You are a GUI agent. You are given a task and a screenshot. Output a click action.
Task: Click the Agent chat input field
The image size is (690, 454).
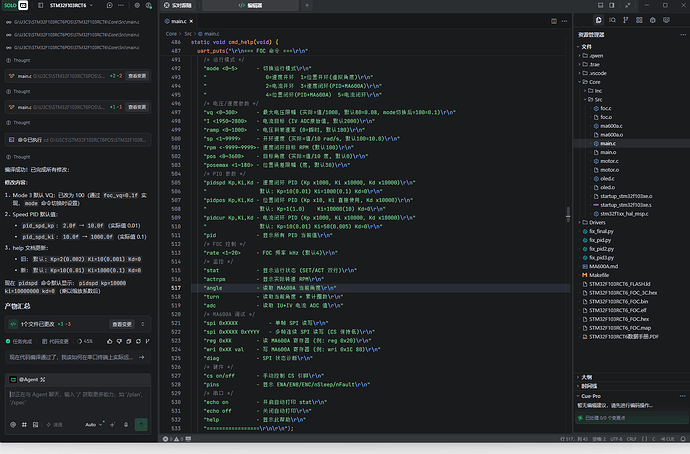pyautogui.click(x=78, y=401)
